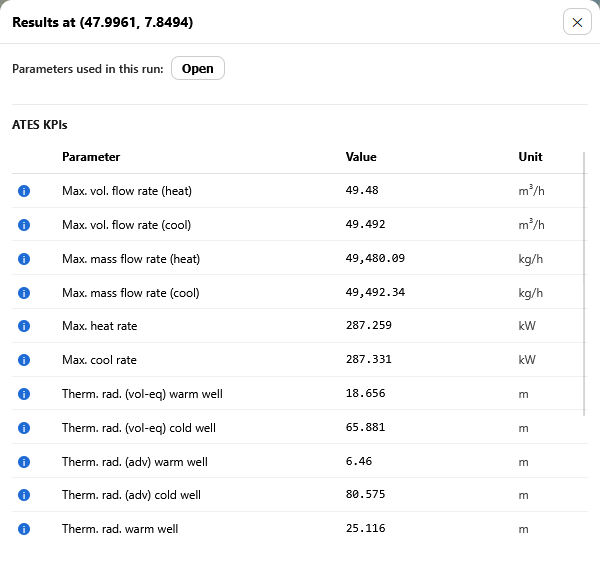Click info icon for Max. mass flow rate (cool)
Image resolution: width=600 pixels, height=561 pixels.
[24, 293]
